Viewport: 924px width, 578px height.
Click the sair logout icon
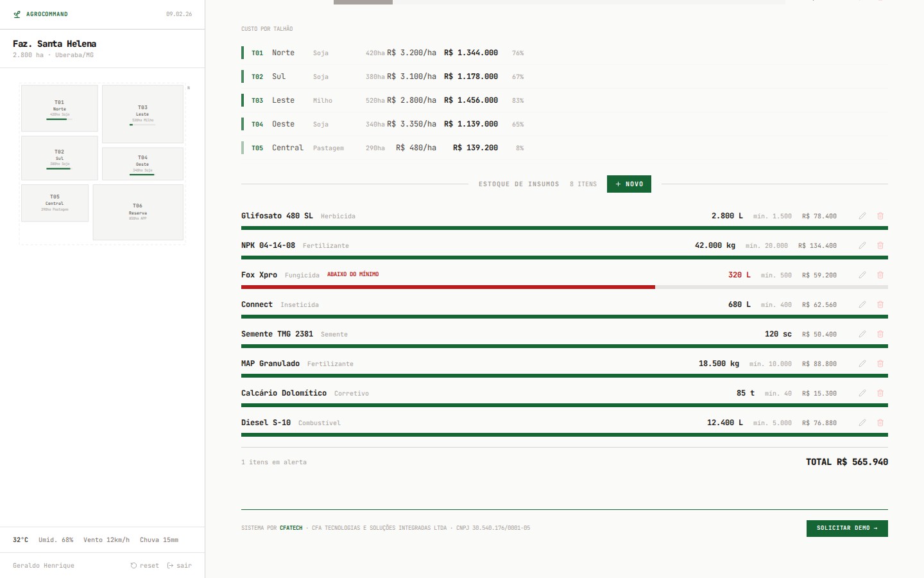tap(169, 565)
